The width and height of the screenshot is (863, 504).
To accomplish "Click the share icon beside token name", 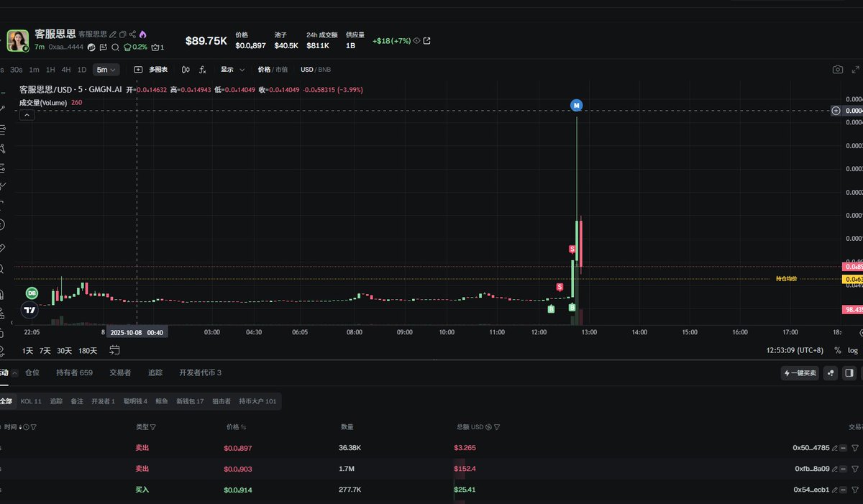I will [132, 35].
